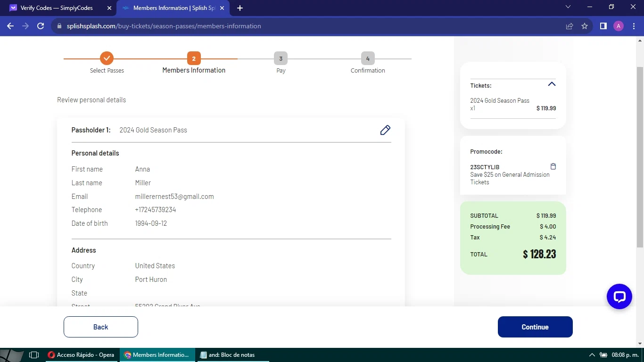The height and width of the screenshot is (362, 644).
Task: Switch to Verify Codes SimplyCodes tab
Action: (57, 8)
